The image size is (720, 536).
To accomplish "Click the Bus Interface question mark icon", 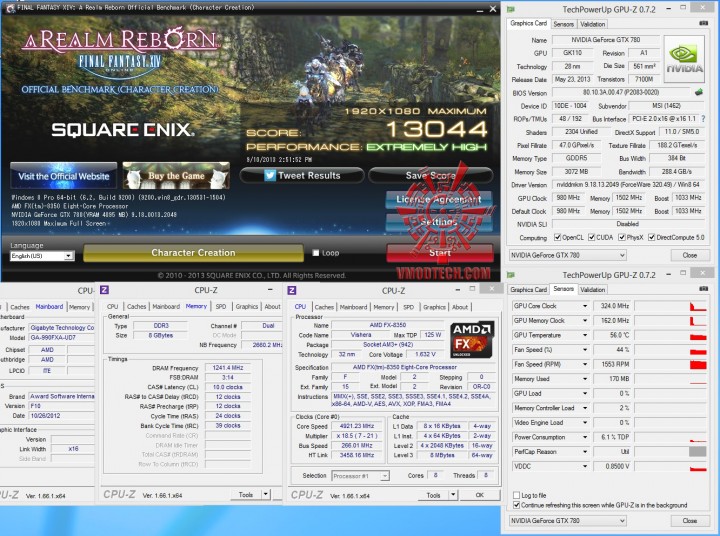I will (x=703, y=118).
